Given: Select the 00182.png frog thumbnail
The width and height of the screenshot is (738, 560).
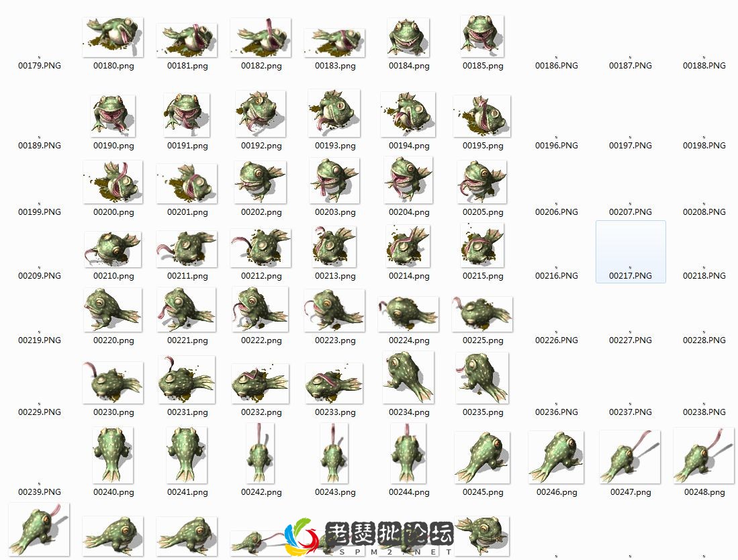Looking at the screenshot, I should [261, 38].
